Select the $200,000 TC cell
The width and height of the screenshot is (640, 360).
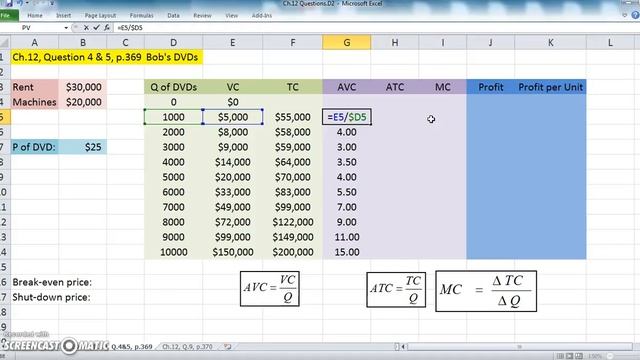pyautogui.click(x=293, y=252)
